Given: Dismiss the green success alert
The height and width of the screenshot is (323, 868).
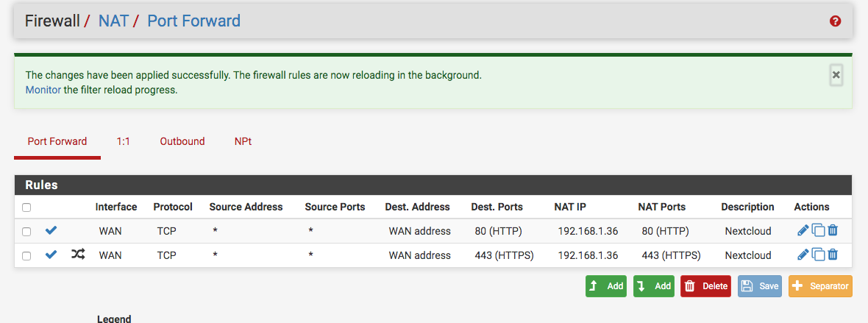Looking at the screenshot, I should [x=836, y=75].
